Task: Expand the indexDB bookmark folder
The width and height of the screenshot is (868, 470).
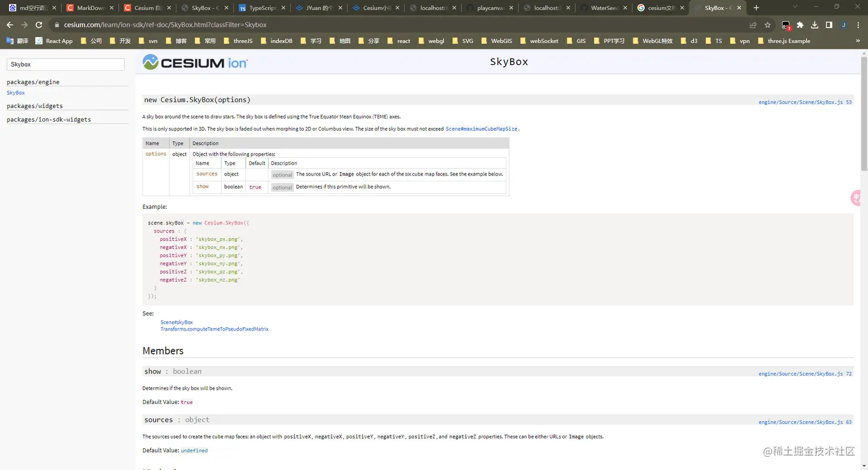Action: click(276, 41)
